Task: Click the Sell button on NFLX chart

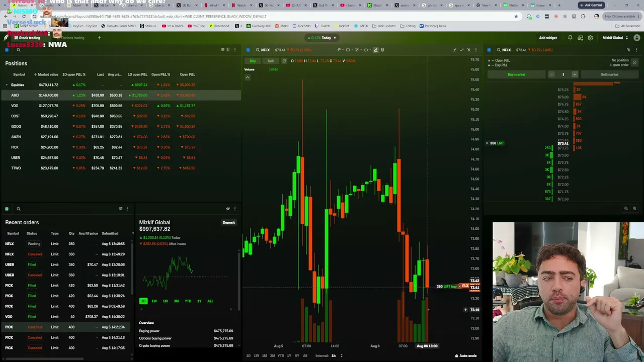Action: [271, 61]
